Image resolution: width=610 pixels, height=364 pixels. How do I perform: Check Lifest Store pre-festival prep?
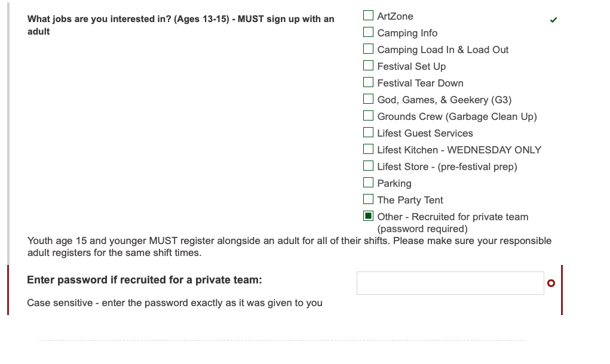click(x=368, y=165)
